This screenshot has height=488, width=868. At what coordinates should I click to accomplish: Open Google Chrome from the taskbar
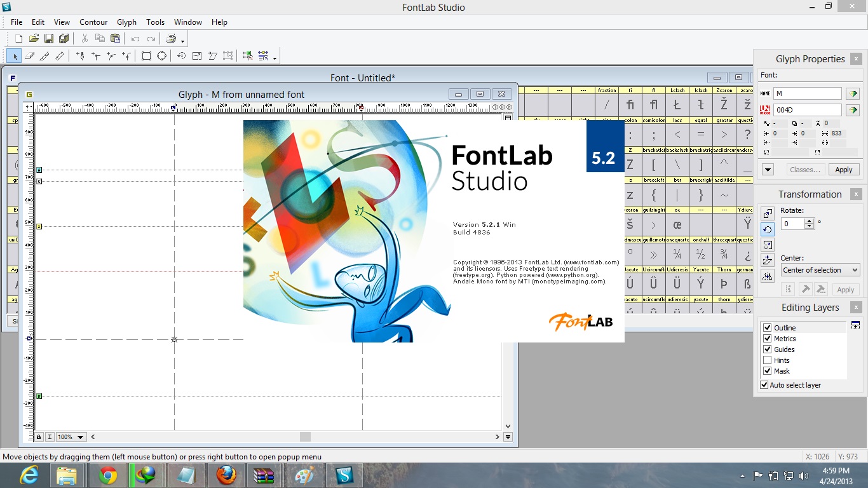click(x=108, y=475)
